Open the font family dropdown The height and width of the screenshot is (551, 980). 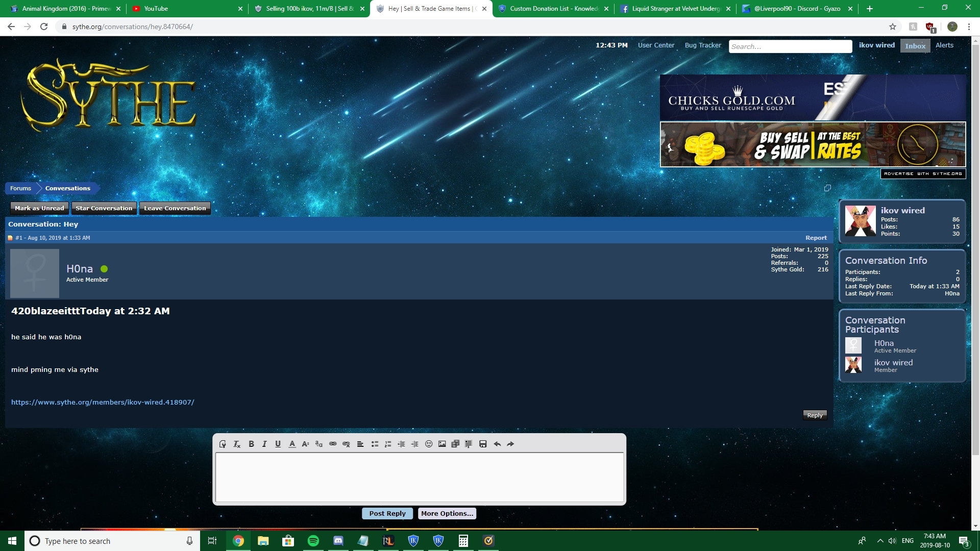click(x=319, y=444)
